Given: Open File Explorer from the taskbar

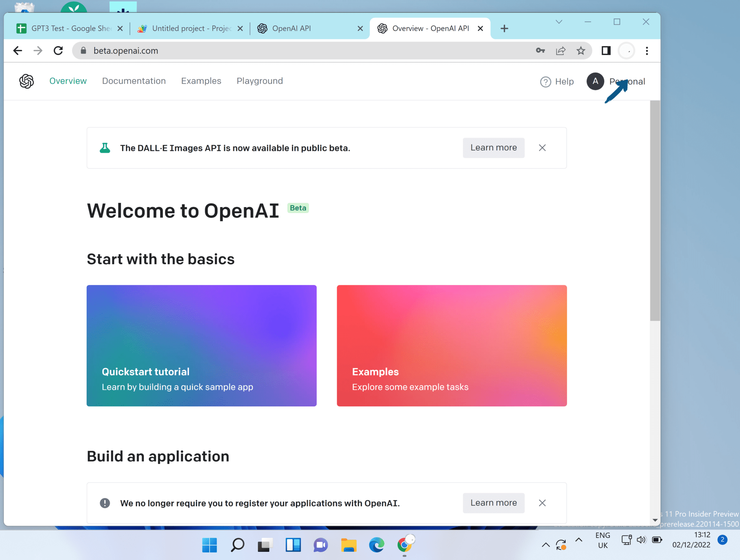Looking at the screenshot, I should pos(349,545).
